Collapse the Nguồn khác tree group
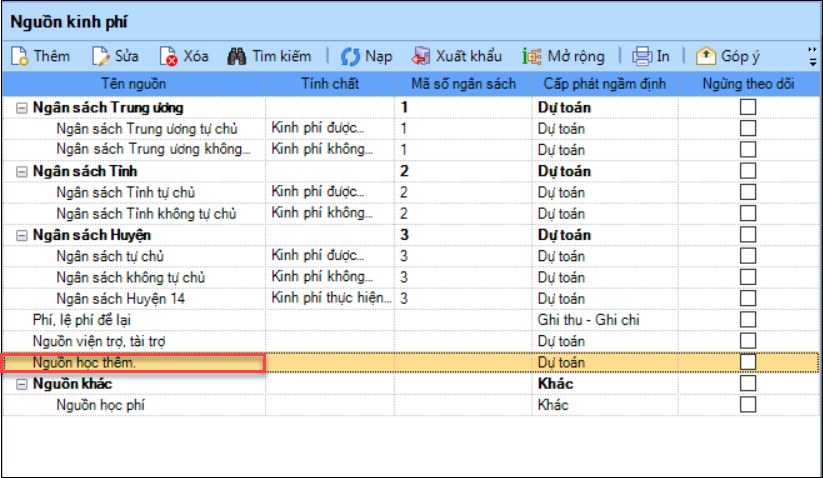 22,383
